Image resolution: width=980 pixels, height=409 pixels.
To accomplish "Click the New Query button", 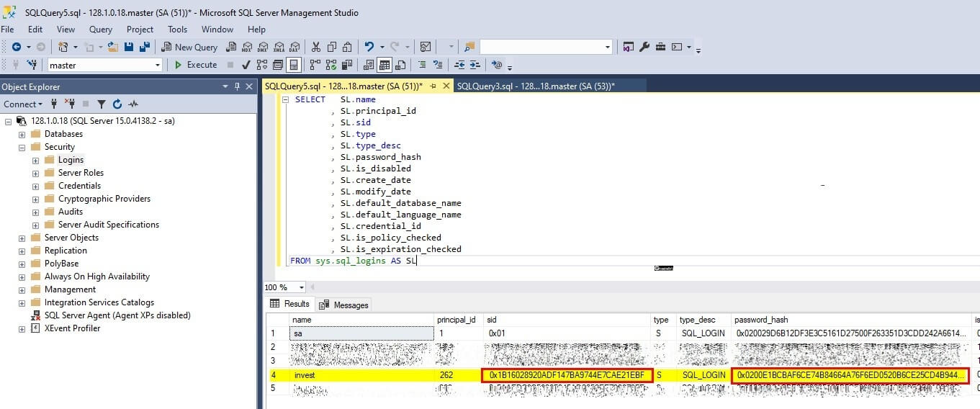I will pyautogui.click(x=189, y=47).
